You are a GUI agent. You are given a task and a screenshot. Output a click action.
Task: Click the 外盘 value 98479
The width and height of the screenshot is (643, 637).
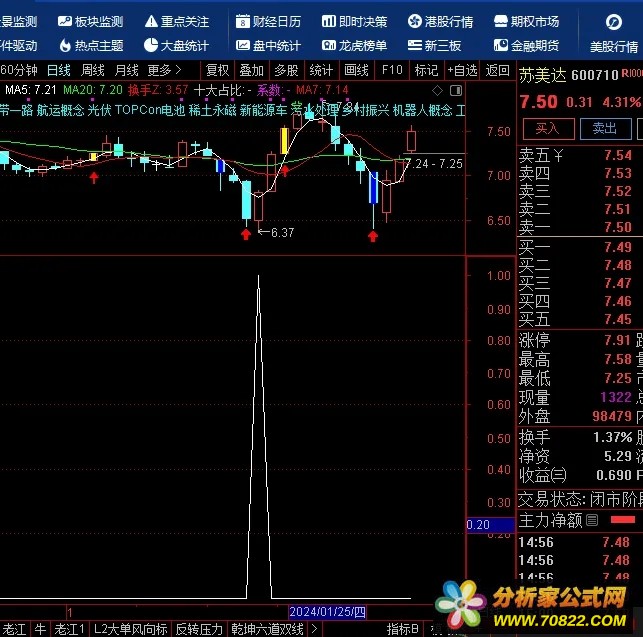[x=612, y=416]
